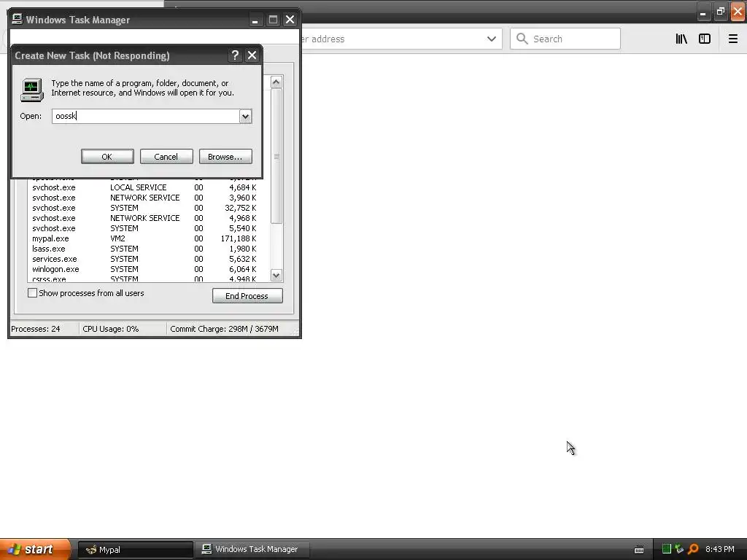Click the Open text field containing oossk
The image size is (747, 560).
(146, 116)
